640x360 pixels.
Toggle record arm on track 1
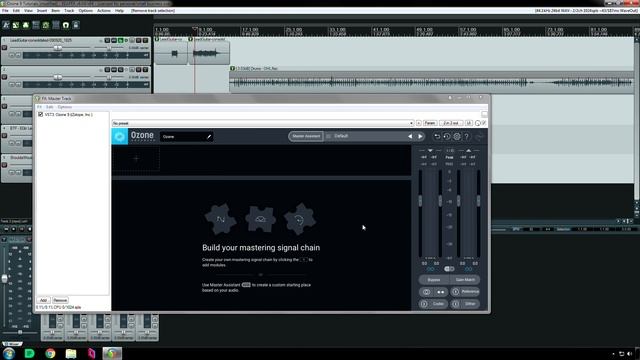point(4,48)
